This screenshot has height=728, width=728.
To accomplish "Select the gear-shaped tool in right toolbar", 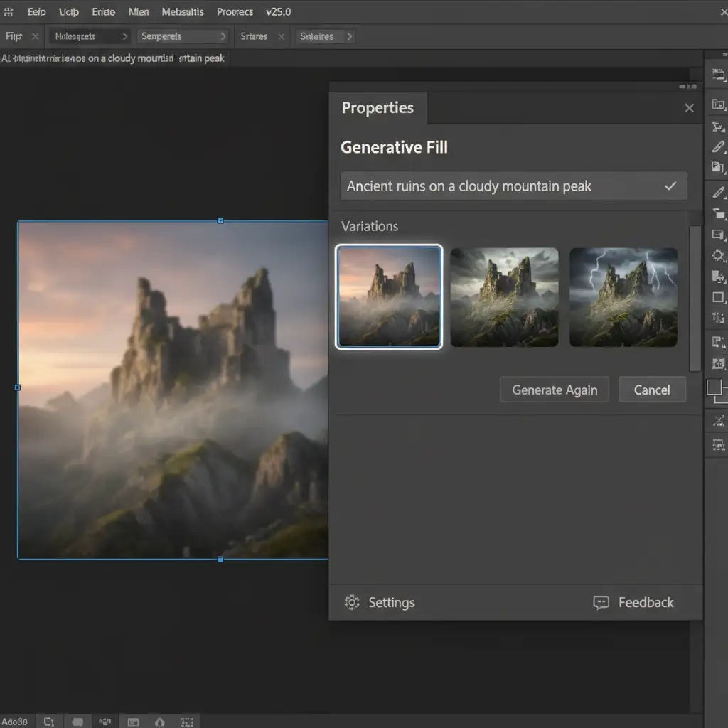I will [718, 256].
